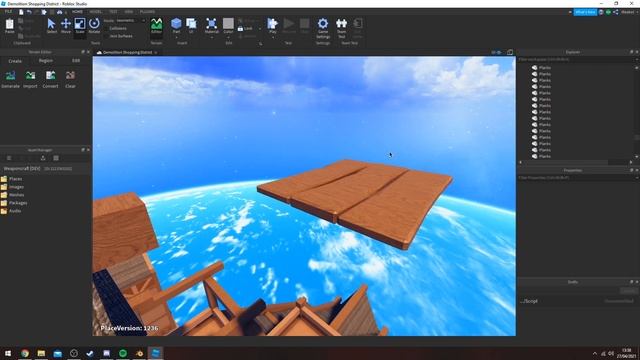Open File Explorer from the taskbar

[x=41, y=353]
